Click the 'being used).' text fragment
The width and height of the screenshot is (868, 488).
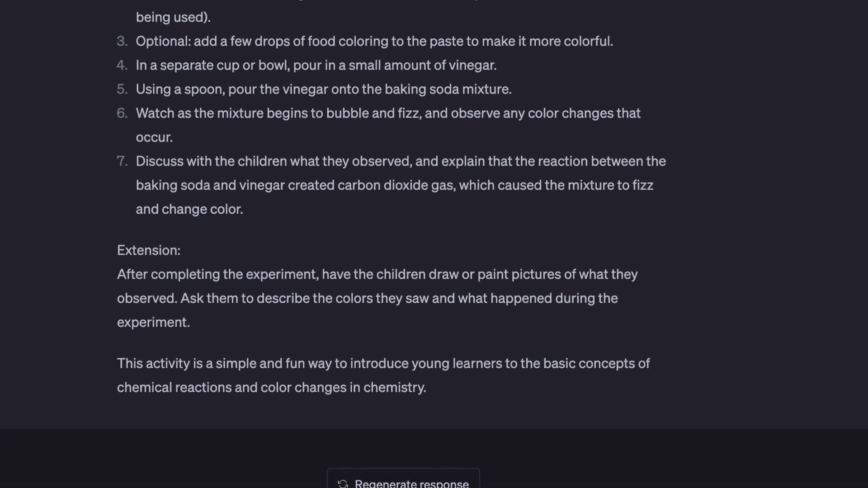[173, 17]
